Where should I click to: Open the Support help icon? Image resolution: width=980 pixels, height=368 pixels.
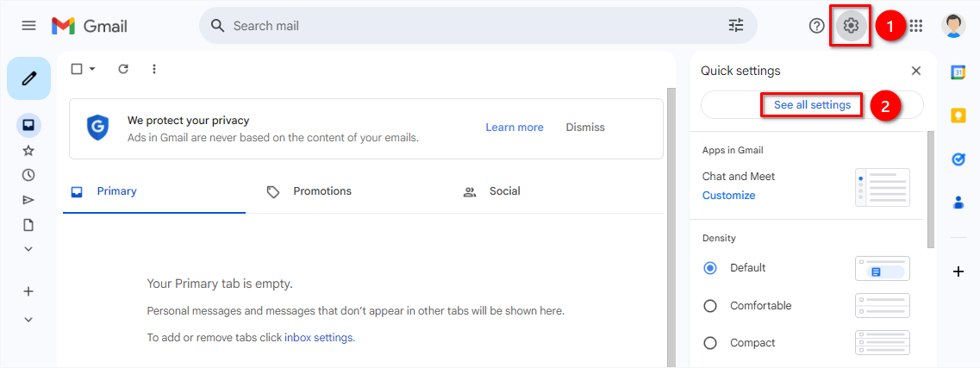click(817, 26)
